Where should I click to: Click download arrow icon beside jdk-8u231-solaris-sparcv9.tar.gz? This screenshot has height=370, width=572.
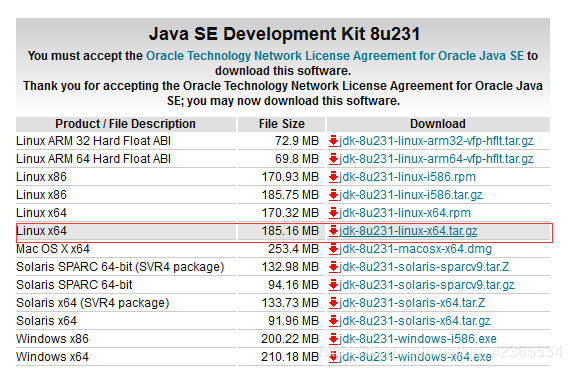pyautogui.click(x=333, y=285)
